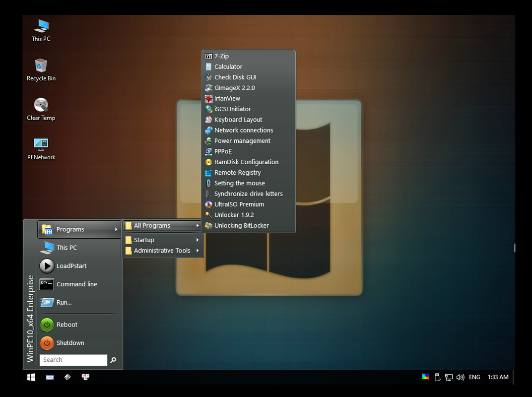Open Command line from Start menu

pyautogui.click(x=79, y=284)
